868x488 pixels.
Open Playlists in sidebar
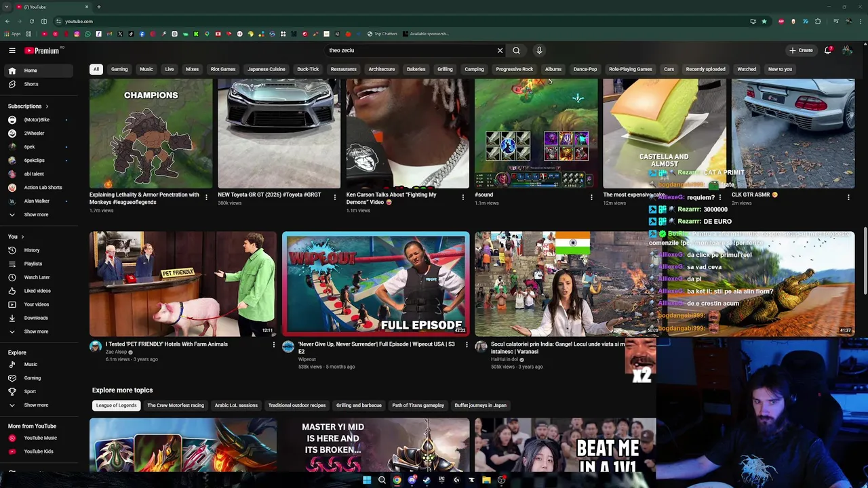(33, 264)
